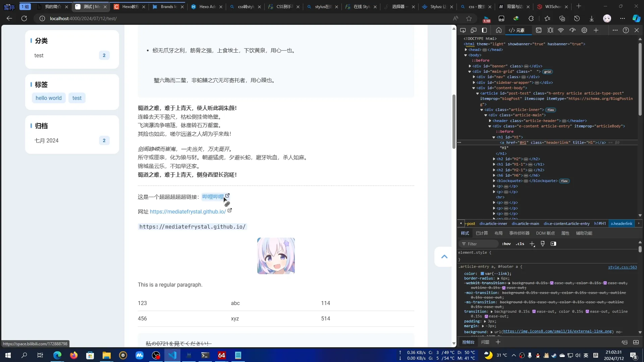Add a new style rule with the plus icon
This screenshot has height=362, width=644.
[532, 244]
